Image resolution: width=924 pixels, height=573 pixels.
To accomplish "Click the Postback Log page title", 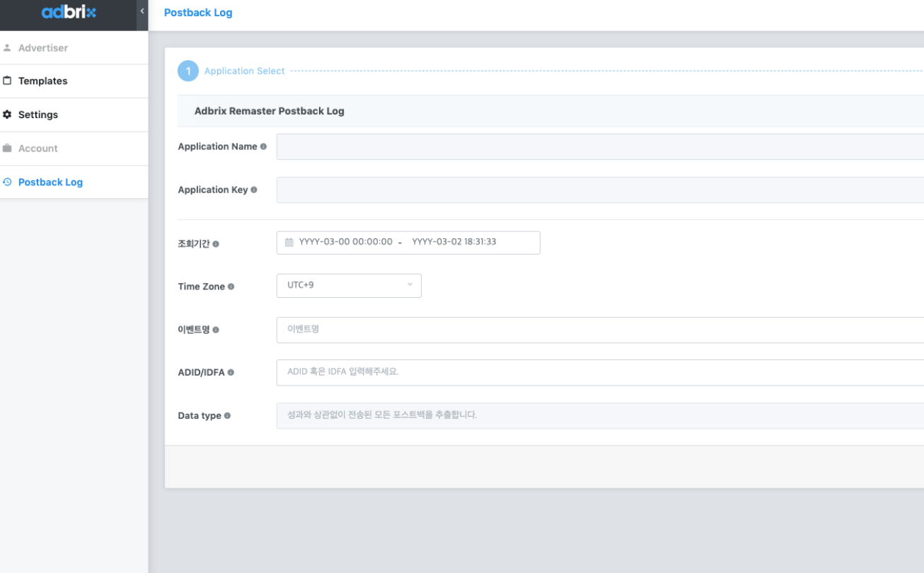I will (198, 13).
